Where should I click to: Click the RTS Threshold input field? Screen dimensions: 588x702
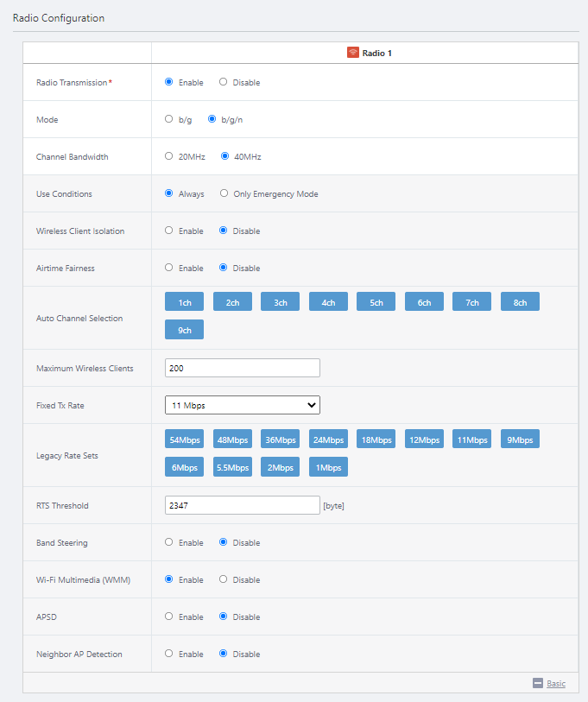[x=242, y=505]
